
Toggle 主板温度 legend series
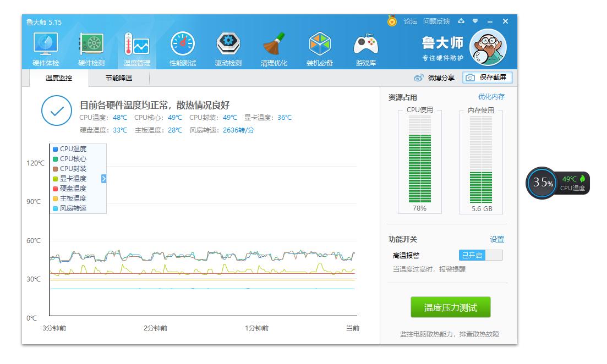(70, 198)
